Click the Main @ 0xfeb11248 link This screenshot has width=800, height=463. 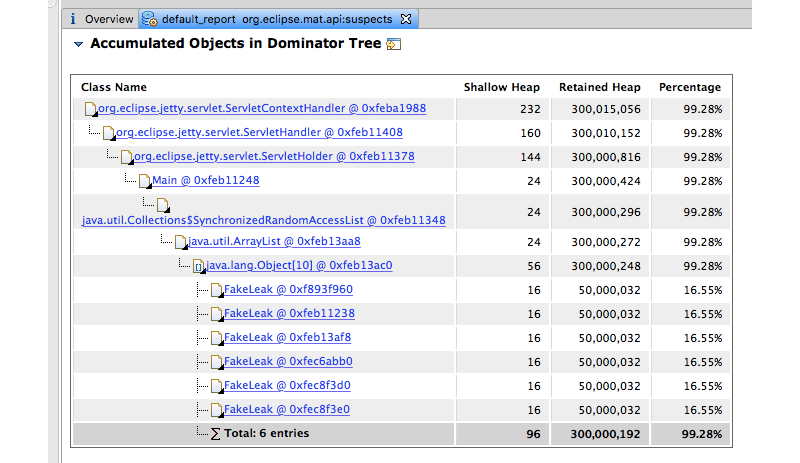(x=205, y=181)
